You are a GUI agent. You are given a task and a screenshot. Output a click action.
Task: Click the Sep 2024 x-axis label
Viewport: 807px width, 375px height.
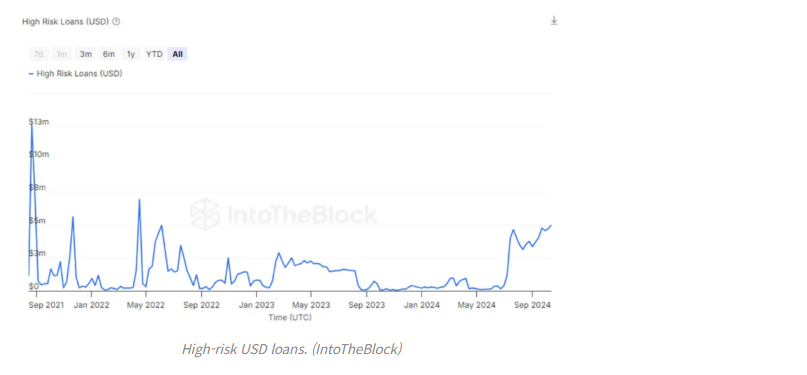point(532,305)
